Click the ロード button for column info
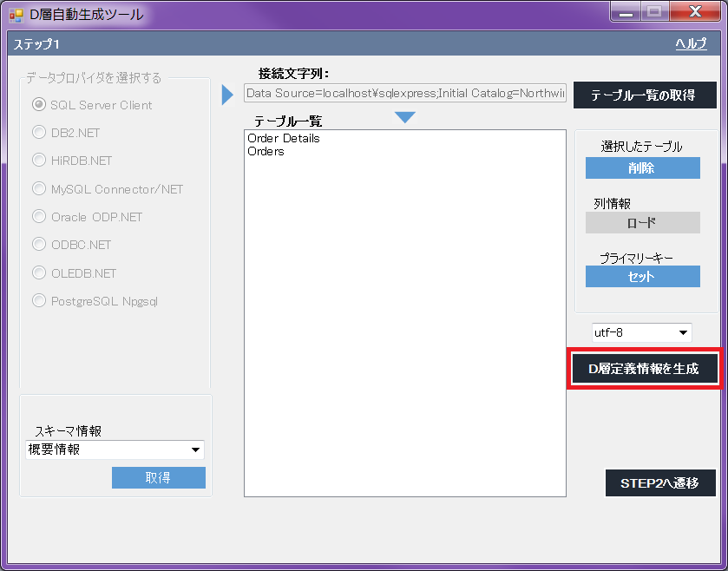 (x=642, y=223)
